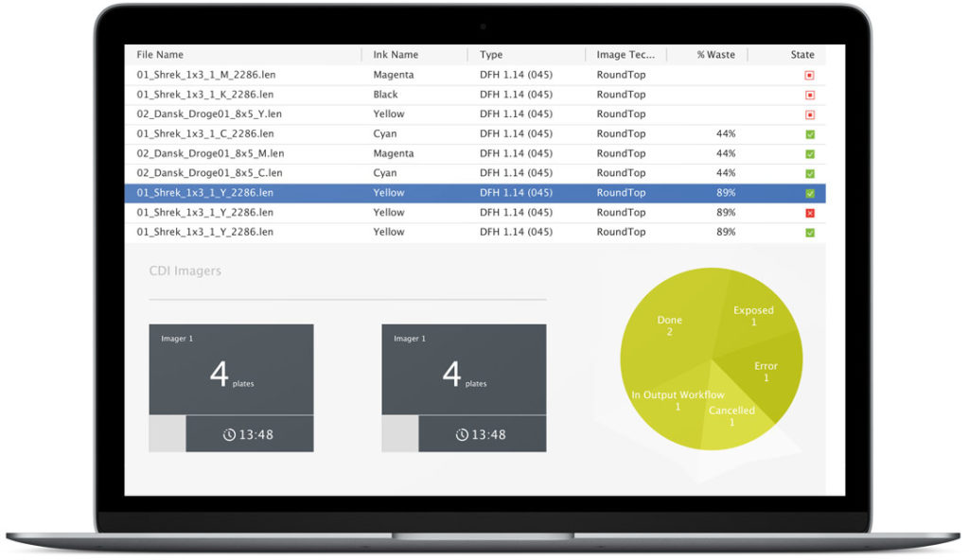Click the red stop state icon for 01_Shrek_1x3_1_K_2286.len

[x=810, y=96]
